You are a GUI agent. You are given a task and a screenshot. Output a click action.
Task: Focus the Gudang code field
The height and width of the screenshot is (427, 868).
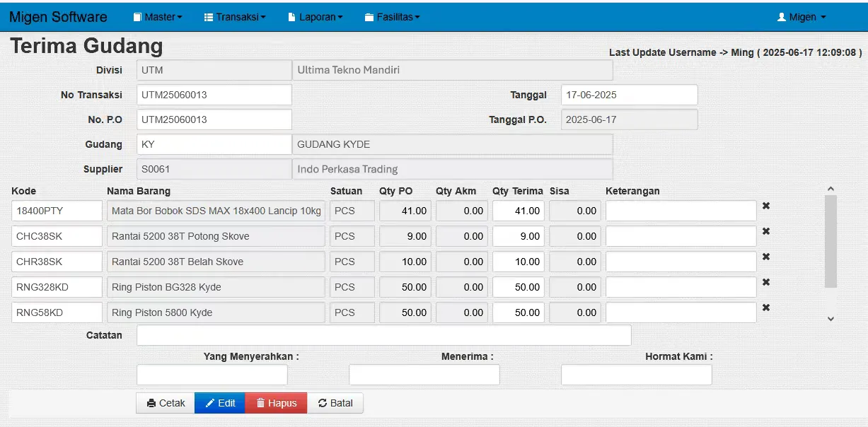pos(214,144)
